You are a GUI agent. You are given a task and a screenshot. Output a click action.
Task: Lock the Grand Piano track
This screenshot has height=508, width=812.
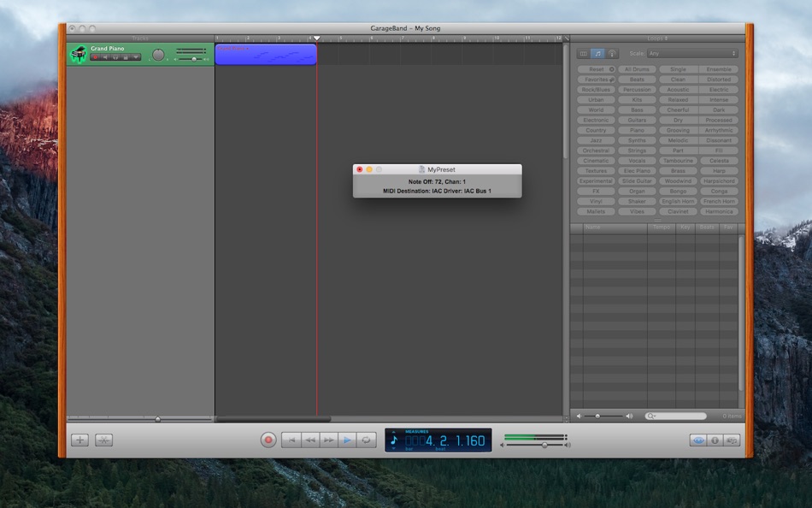pyautogui.click(x=126, y=57)
